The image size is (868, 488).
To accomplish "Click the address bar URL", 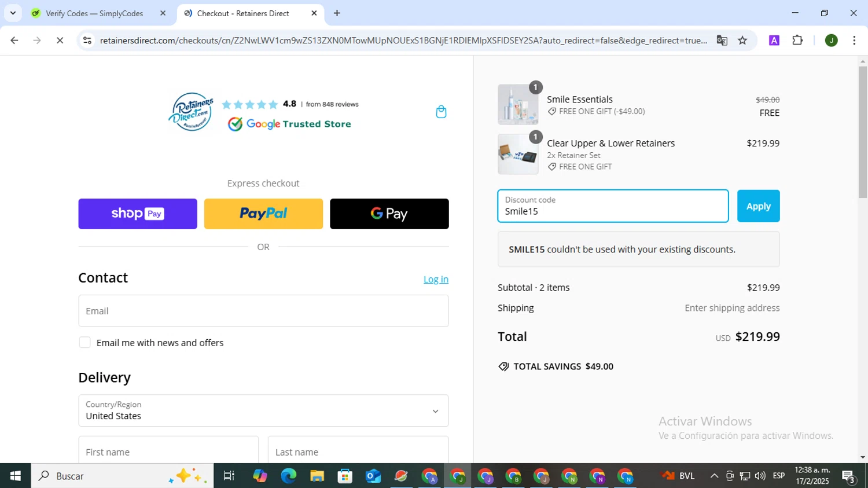I will (403, 41).
